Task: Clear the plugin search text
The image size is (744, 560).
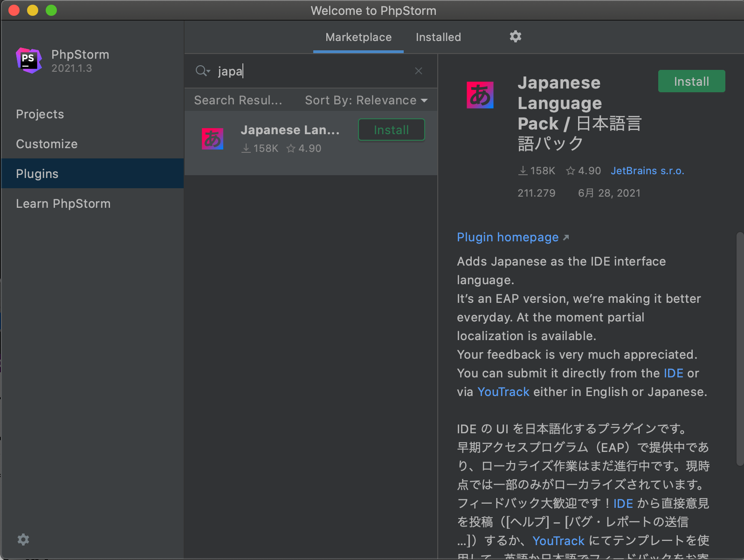Action: [x=418, y=71]
